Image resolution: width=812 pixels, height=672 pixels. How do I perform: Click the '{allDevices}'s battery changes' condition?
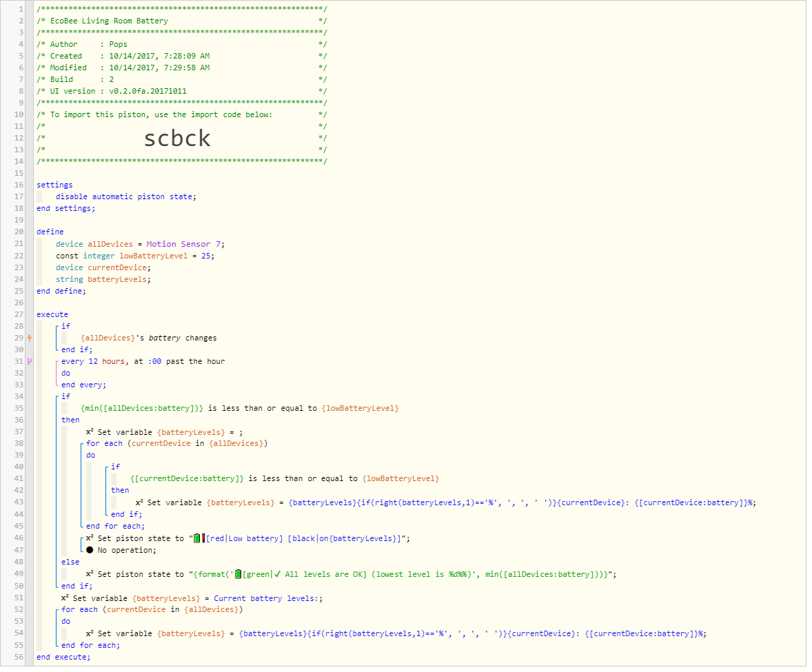point(148,338)
